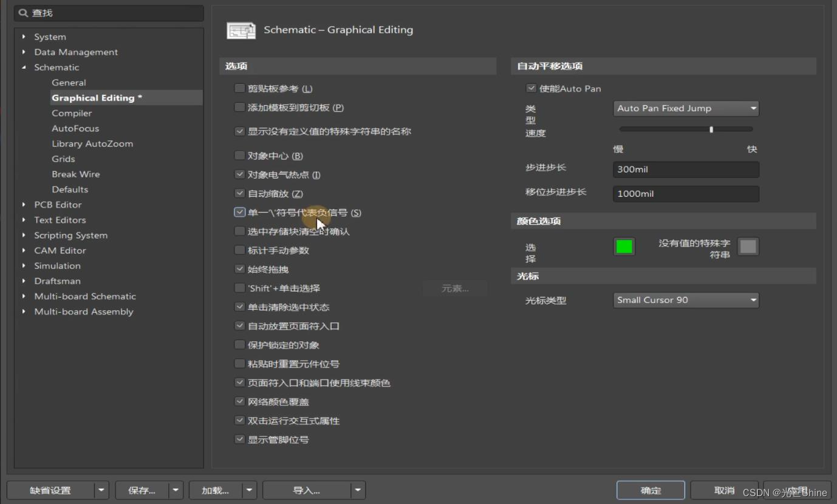Screen dimensions: 837x504
Task: Click the 元素... button
Action: 455,288
